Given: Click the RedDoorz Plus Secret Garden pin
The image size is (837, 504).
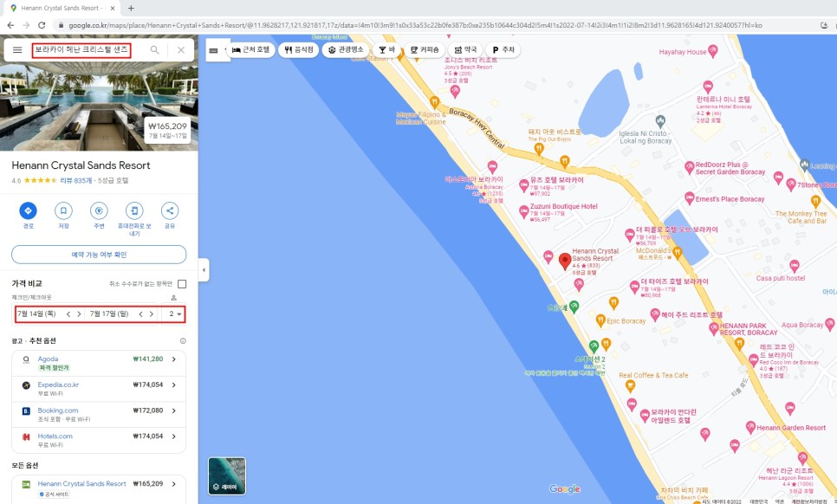Looking at the screenshot, I should [x=689, y=167].
